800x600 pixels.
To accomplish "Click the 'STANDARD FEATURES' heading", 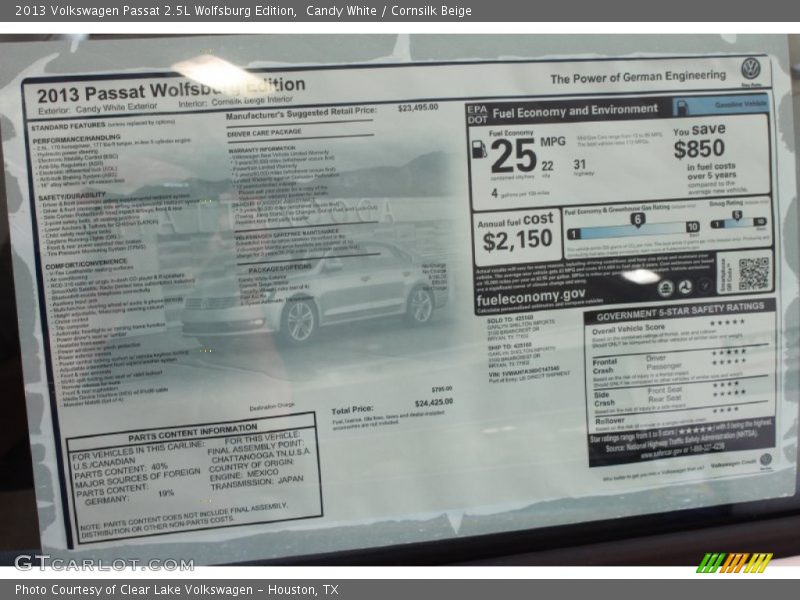I will point(68,126).
